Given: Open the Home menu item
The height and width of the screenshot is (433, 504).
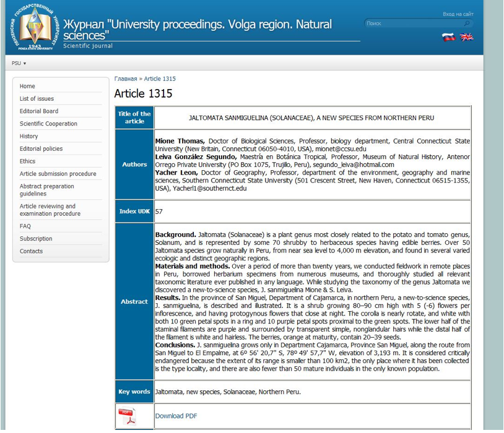Looking at the screenshot, I should pyautogui.click(x=27, y=87).
